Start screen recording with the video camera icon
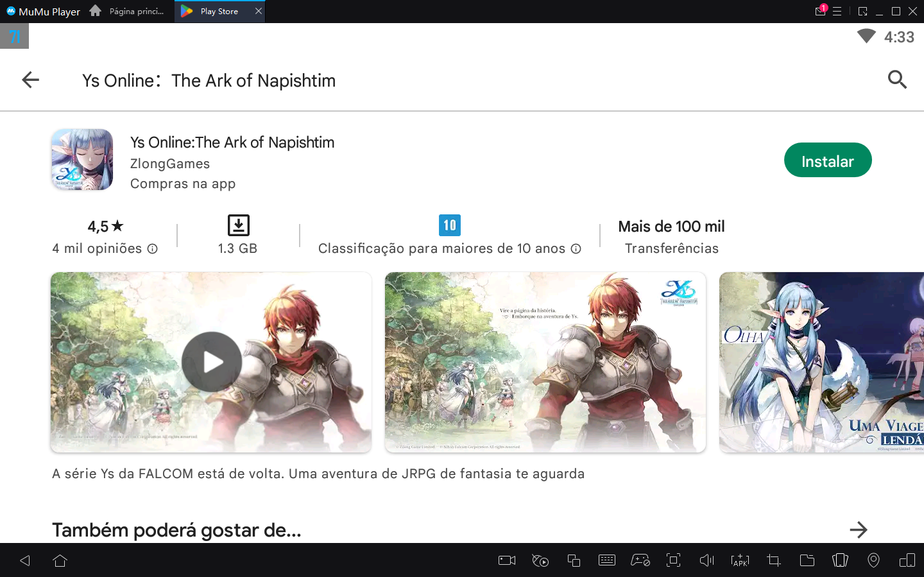Screen dimensions: 924x577 pyautogui.click(x=506, y=560)
